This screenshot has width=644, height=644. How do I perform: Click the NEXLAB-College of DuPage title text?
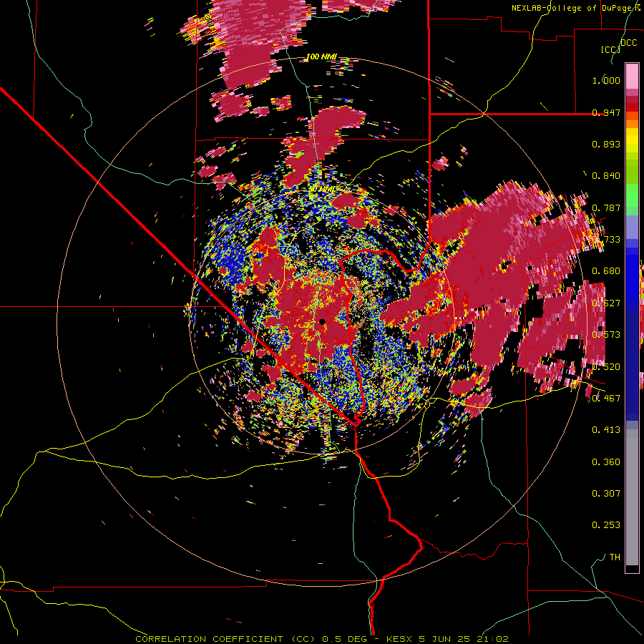point(575,8)
